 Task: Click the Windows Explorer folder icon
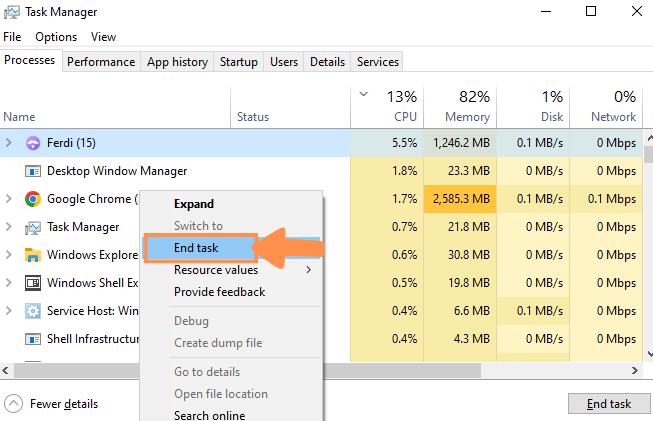coord(33,255)
